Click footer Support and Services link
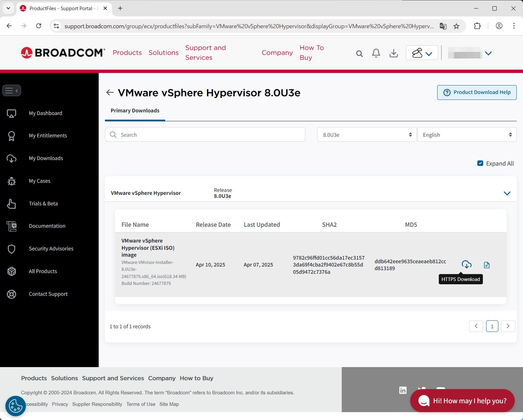Image resolution: width=523 pixels, height=420 pixels. coord(113,378)
